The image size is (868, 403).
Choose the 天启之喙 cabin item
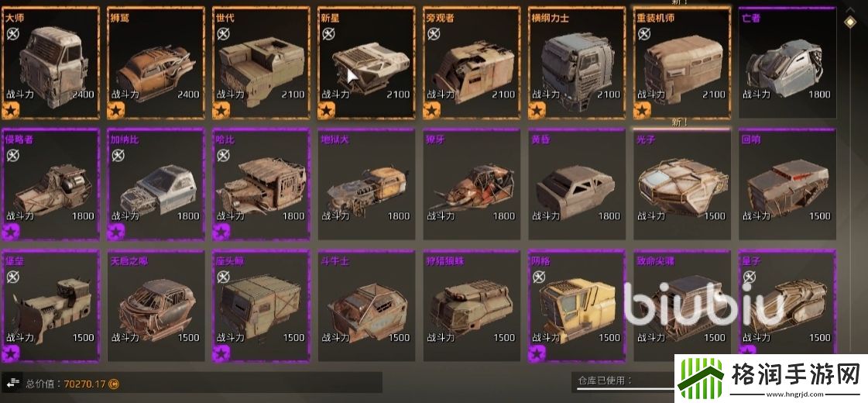[x=156, y=305]
